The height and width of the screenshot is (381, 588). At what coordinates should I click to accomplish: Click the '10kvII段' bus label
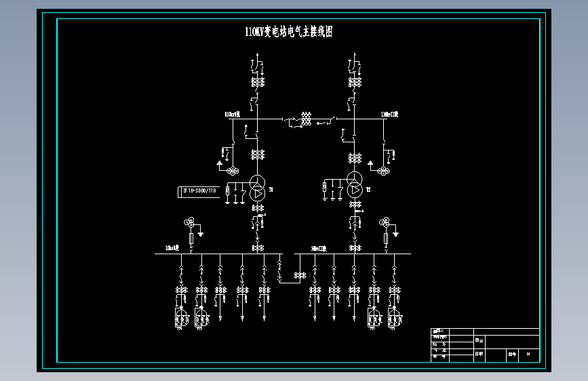pos(319,249)
